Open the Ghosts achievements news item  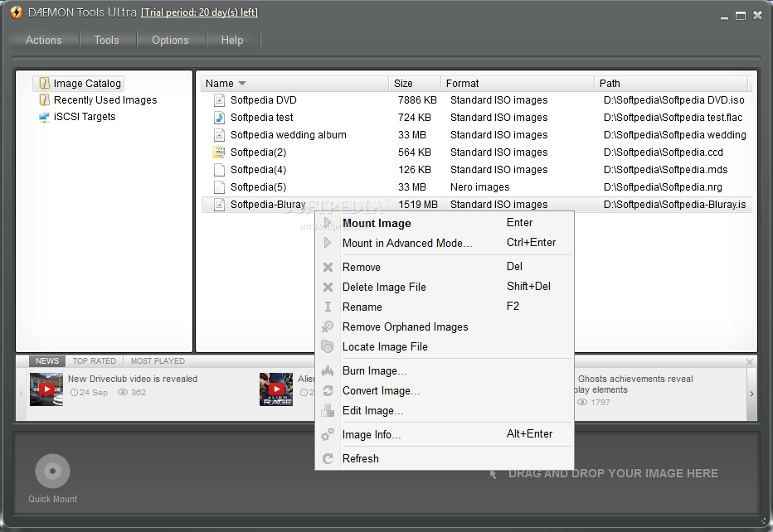634,378
